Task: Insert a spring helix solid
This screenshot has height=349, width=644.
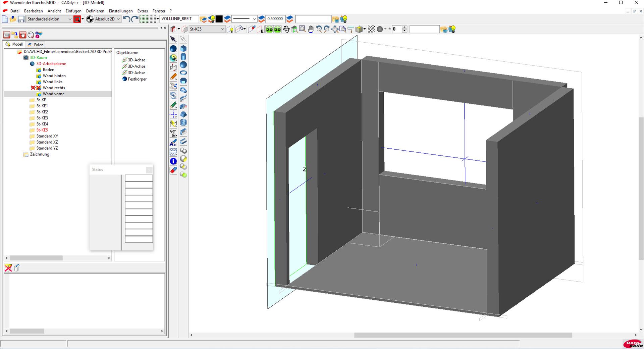Action: (x=183, y=122)
